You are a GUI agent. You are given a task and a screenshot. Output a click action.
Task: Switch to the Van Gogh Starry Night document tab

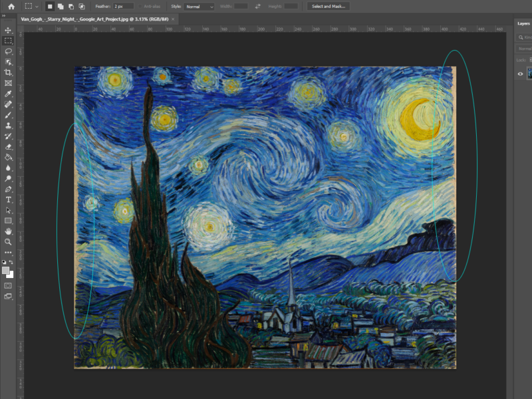(x=93, y=20)
